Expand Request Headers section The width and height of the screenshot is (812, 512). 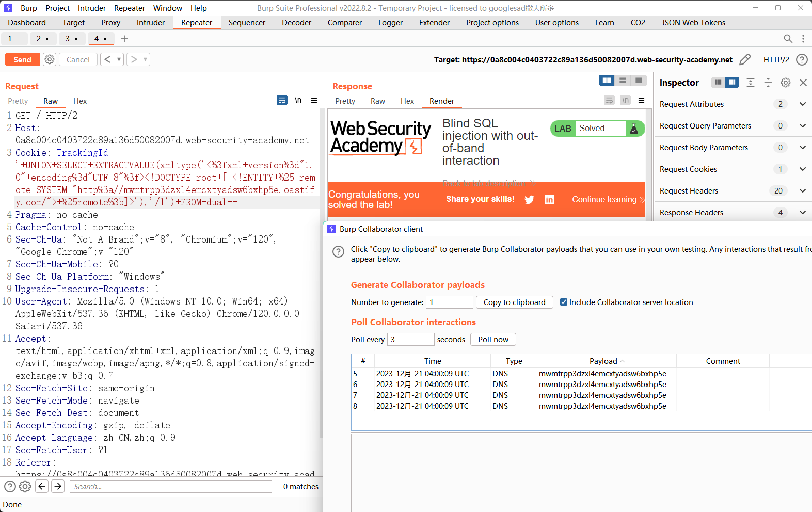click(803, 191)
